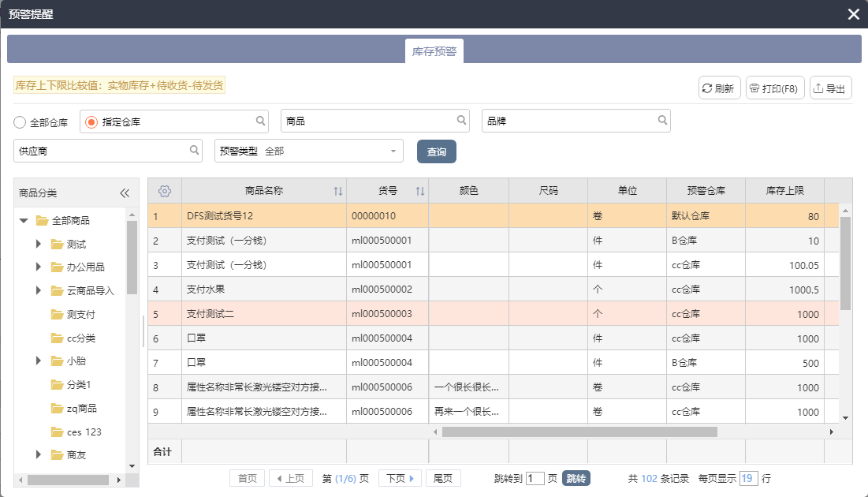Click sort icon in 货号 column header
This screenshot has height=497, width=868.
(x=420, y=191)
